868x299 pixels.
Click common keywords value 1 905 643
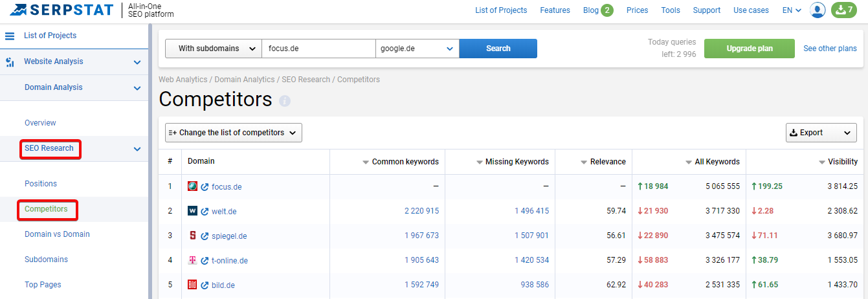pyautogui.click(x=421, y=260)
